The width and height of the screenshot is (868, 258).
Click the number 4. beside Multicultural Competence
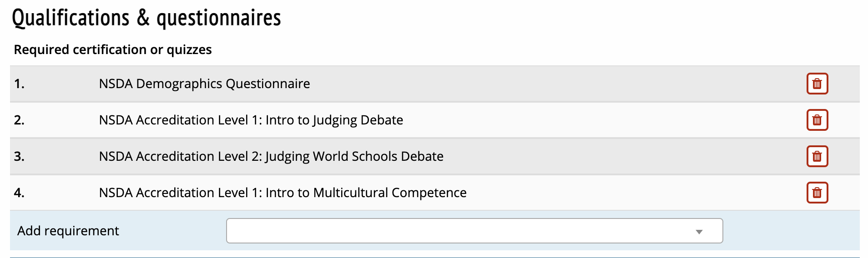(19, 193)
